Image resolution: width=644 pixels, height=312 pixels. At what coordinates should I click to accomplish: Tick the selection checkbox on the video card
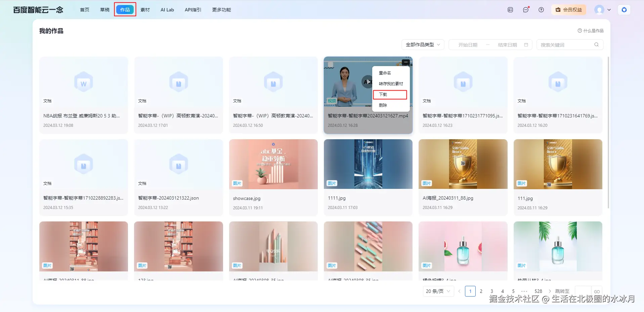tap(330, 64)
